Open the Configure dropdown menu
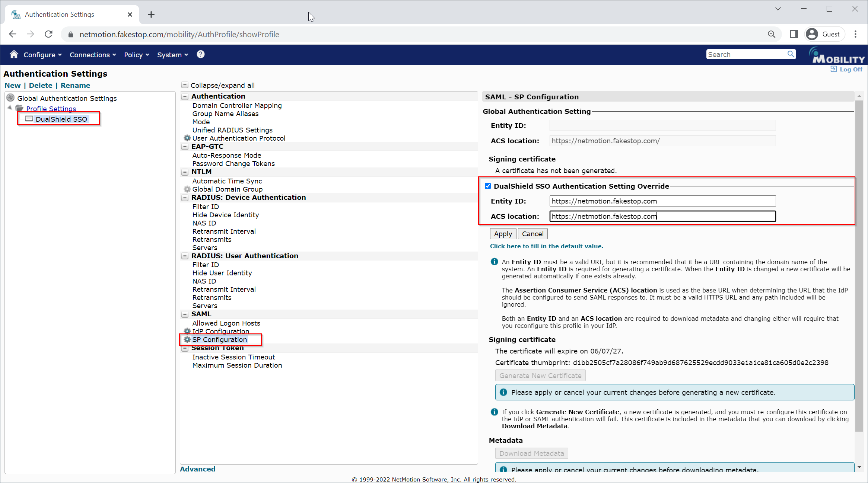The height and width of the screenshot is (483, 868). [x=42, y=55]
